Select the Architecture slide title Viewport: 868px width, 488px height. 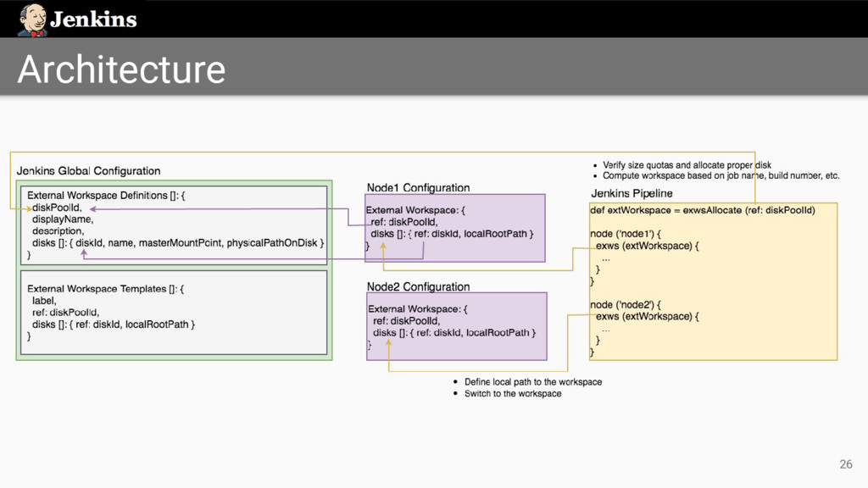click(x=121, y=69)
